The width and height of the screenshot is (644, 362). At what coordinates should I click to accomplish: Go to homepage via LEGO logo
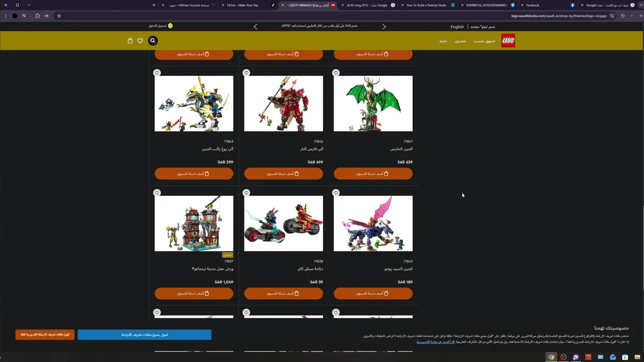coord(508,41)
